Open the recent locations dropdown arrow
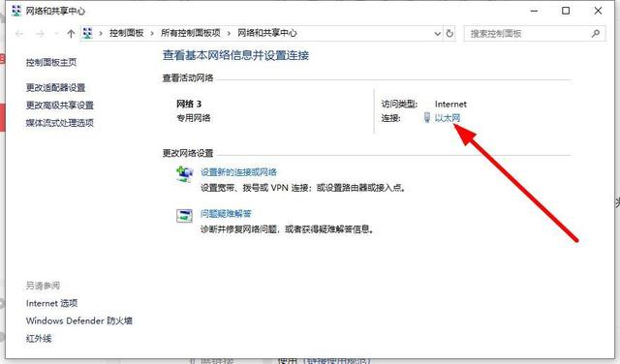Image resolution: width=620 pixels, height=364 pixels. coord(56,34)
